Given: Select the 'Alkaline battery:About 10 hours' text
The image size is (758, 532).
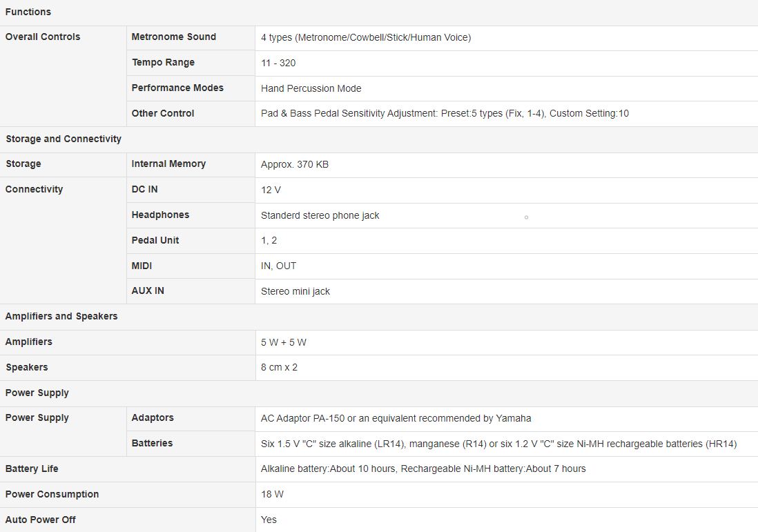Looking at the screenshot, I should tap(328, 469).
